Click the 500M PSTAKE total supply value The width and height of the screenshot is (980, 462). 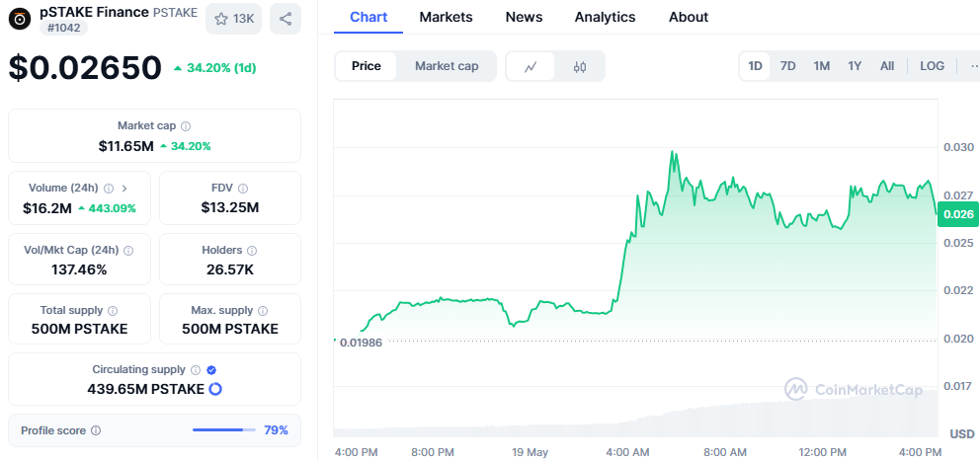[x=79, y=329]
